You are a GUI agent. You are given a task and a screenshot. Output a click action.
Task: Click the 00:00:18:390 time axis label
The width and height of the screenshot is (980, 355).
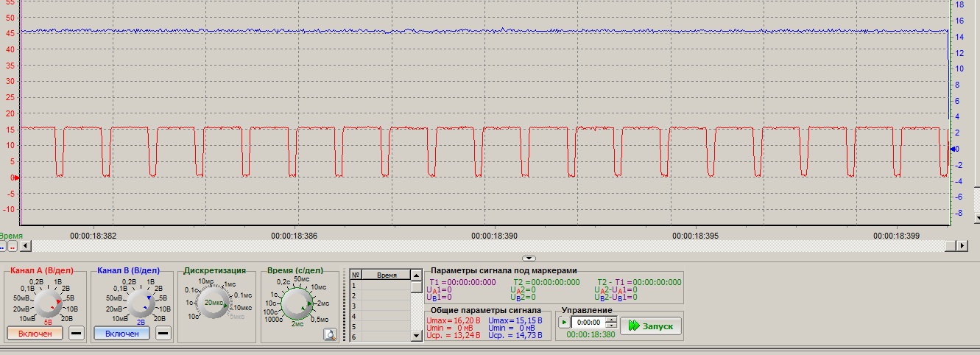click(495, 236)
